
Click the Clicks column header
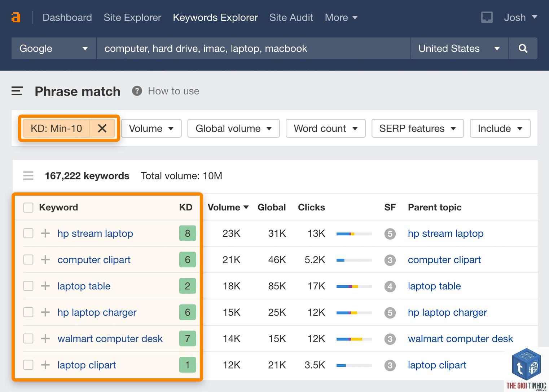(311, 207)
